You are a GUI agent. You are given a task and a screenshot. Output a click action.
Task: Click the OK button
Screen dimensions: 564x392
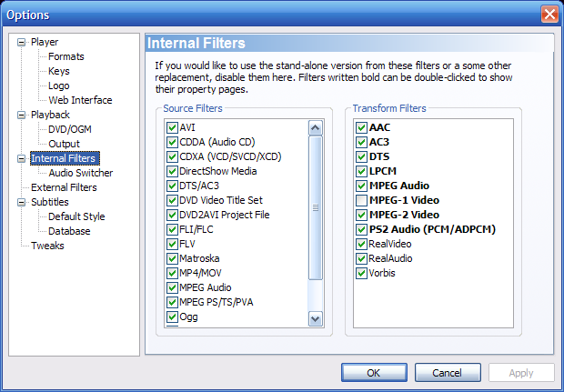pyautogui.click(x=374, y=373)
